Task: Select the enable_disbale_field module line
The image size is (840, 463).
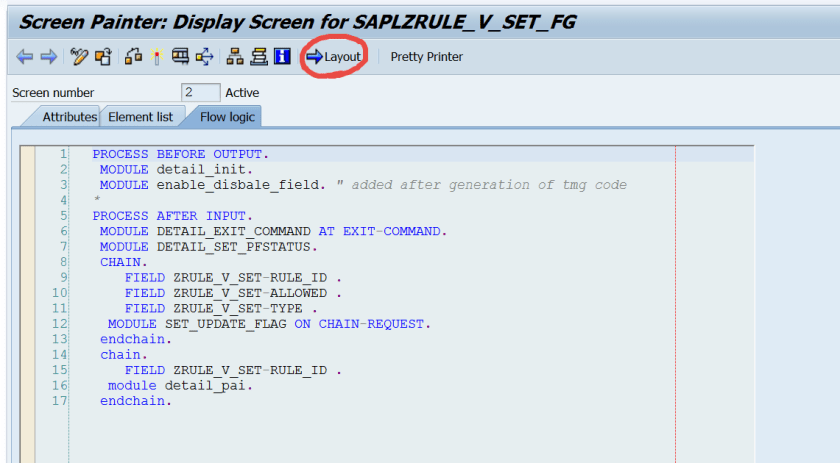Action: [213, 185]
